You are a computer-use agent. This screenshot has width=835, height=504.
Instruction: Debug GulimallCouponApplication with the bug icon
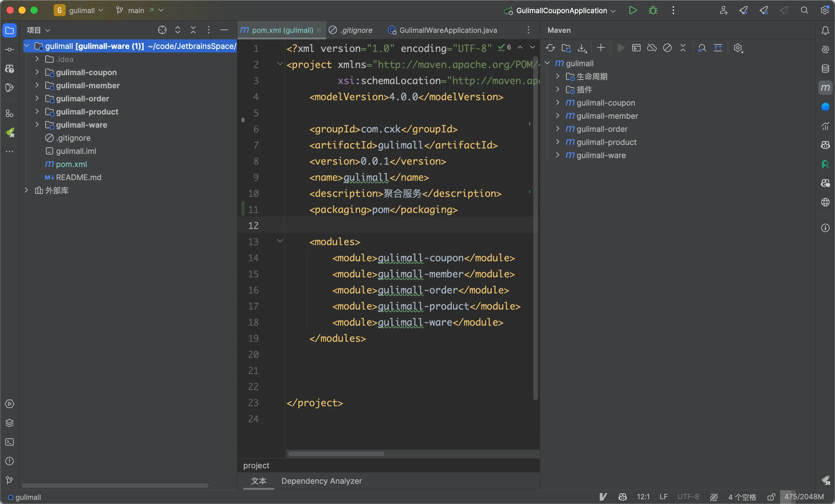[x=653, y=10]
